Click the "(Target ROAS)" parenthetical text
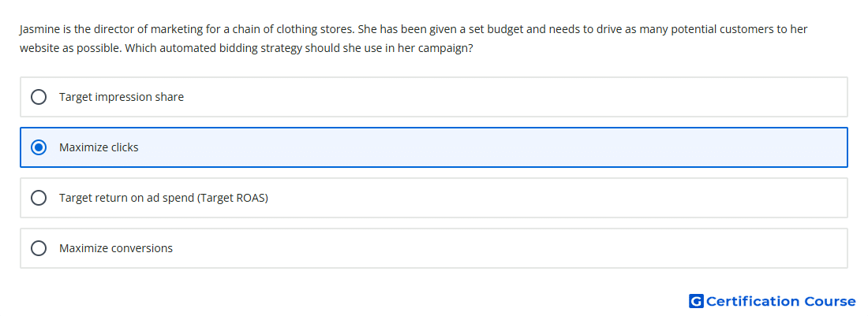868x316 pixels. [x=233, y=198]
